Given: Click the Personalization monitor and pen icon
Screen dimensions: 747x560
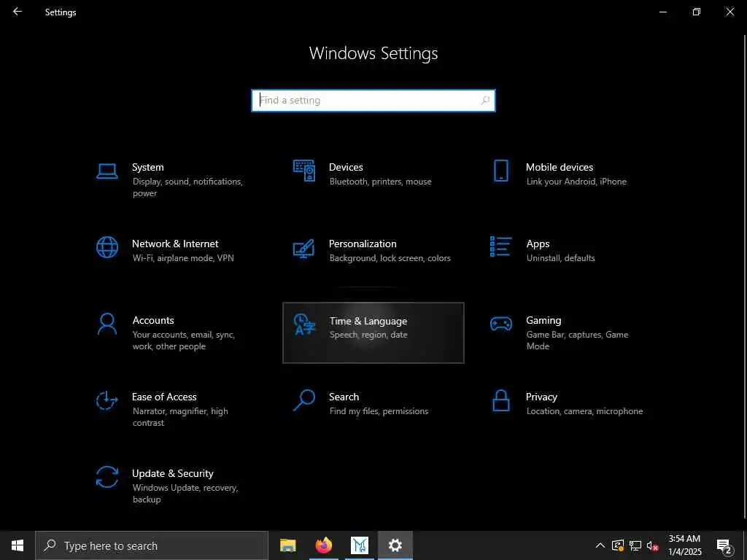Looking at the screenshot, I should pyautogui.click(x=303, y=248).
